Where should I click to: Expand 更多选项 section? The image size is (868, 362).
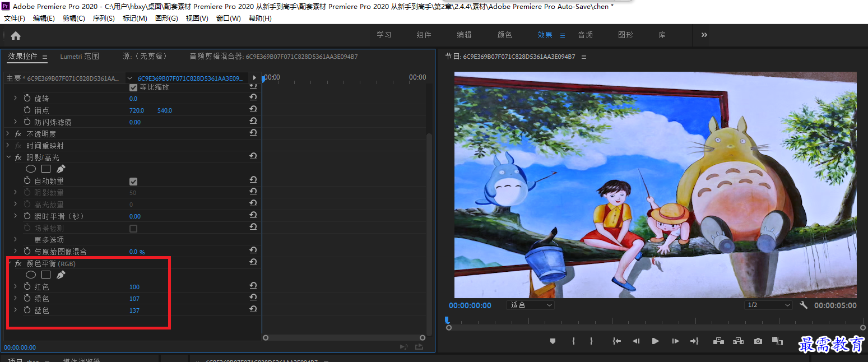pyautogui.click(x=16, y=240)
